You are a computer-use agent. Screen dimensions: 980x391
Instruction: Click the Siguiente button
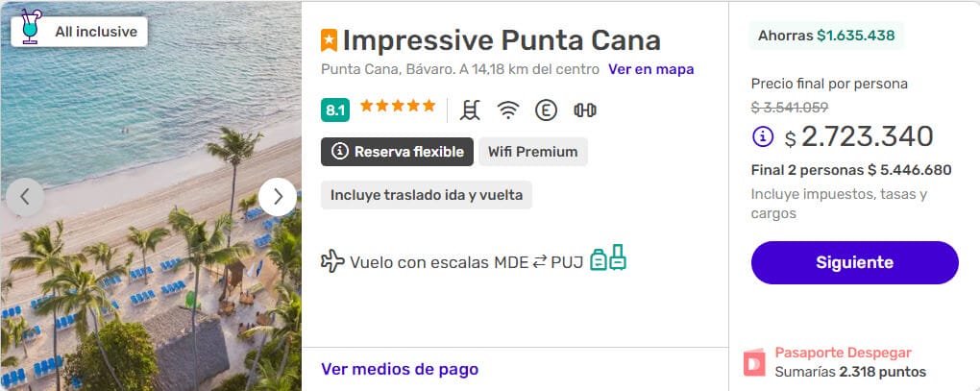click(854, 262)
